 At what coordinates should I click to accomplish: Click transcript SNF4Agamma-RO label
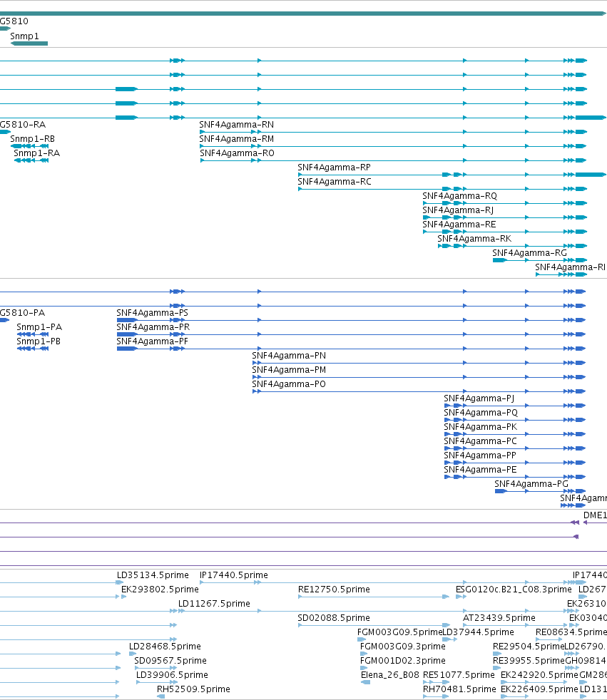238,153
